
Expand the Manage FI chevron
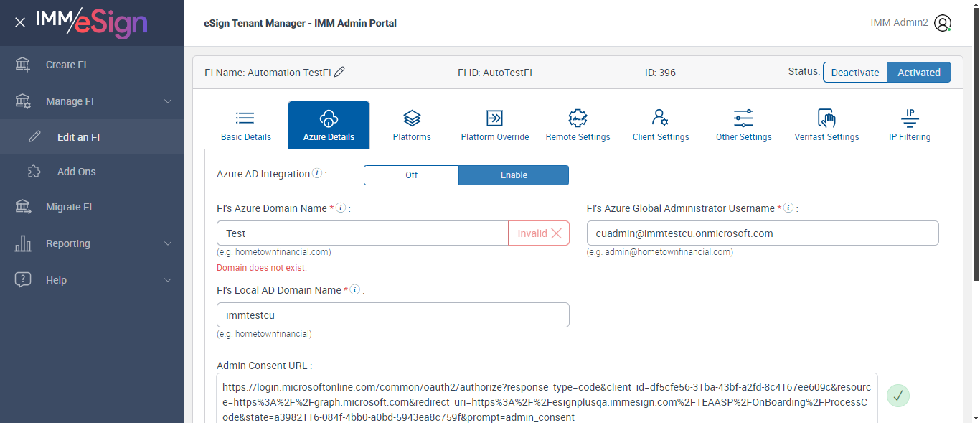(168, 101)
